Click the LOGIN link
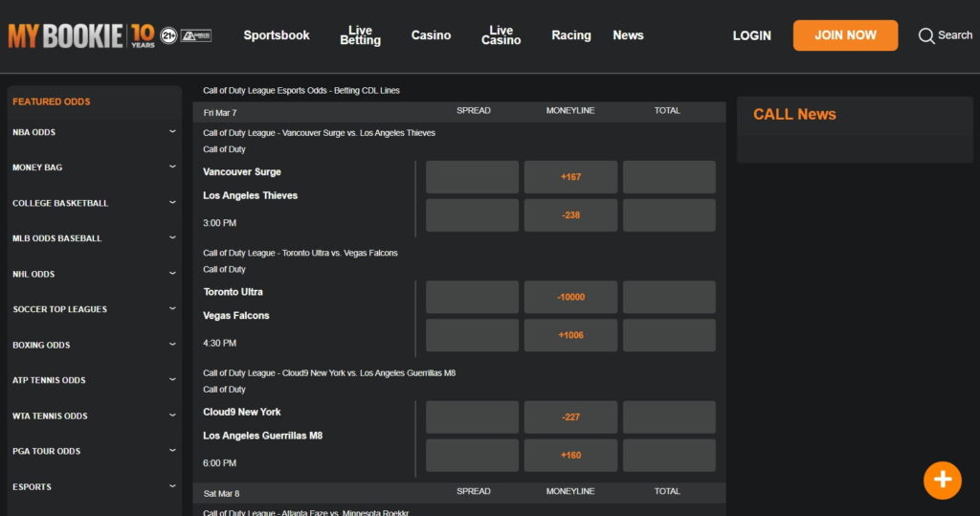 pos(752,35)
